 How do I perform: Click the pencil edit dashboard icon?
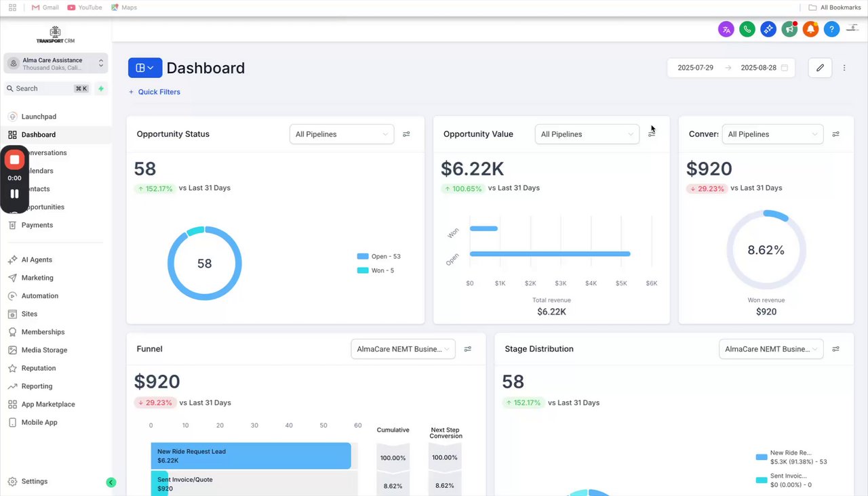point(820,68)
